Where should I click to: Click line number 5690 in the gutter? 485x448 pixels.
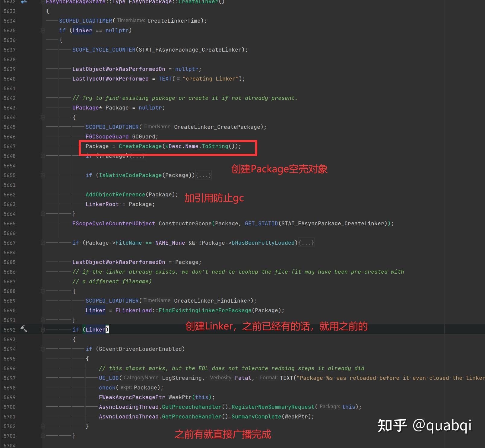coord(10,310)
